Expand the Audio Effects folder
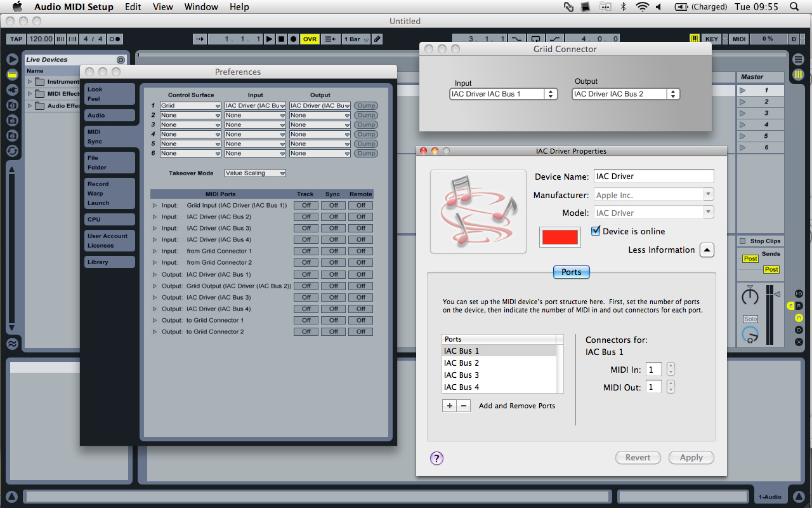Screen dimensions: 812x508 (29, 106)
